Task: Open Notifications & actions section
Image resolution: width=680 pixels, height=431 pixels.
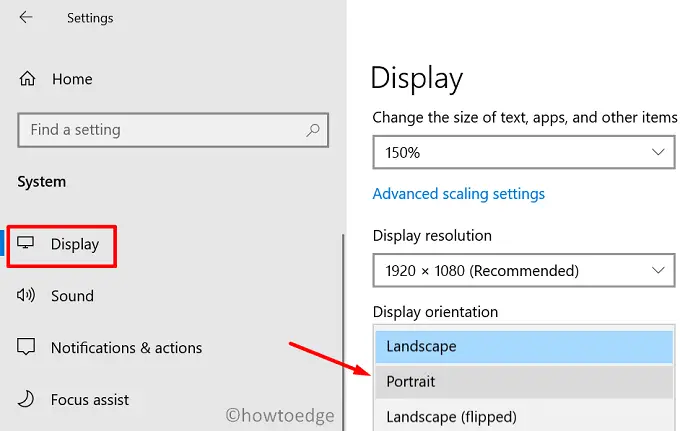Action: [126, 348]
